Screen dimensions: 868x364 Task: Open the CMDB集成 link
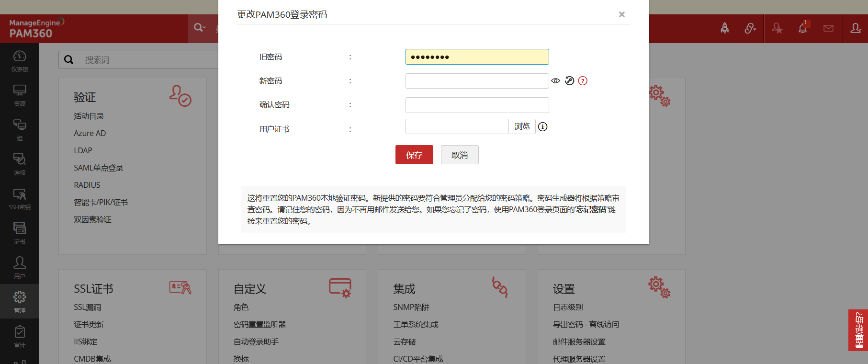click(x=92, y=359)
